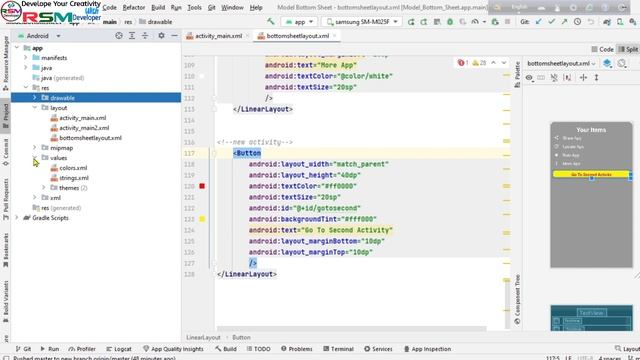Click the Git Commit checkmark icon
Image resolution: width=640 pixels, height=360 pixels.
[551, 22]
